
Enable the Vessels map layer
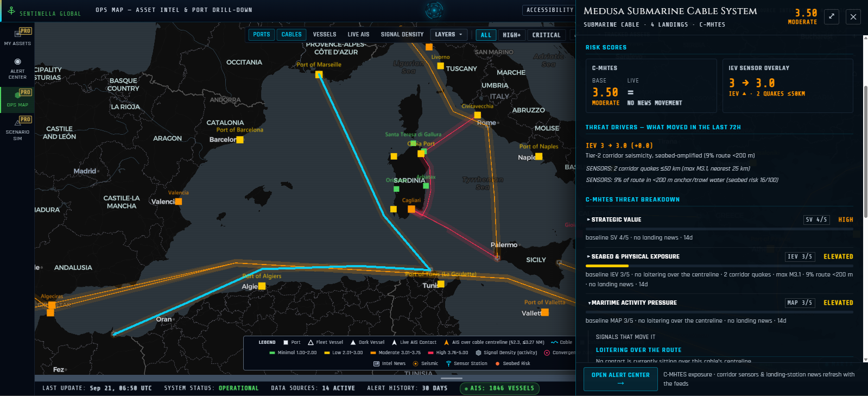click(x=325, y=35)
